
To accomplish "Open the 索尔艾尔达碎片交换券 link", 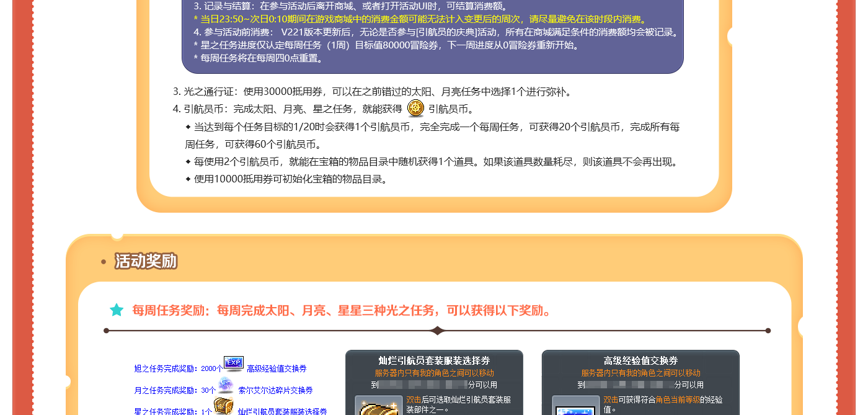I will coord(275,390).
